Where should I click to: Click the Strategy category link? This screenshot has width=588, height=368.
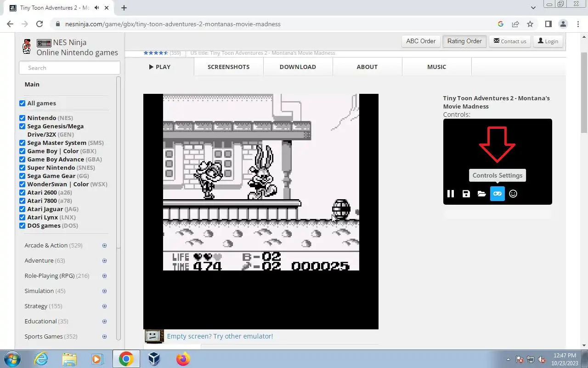[x=36, y=306]
